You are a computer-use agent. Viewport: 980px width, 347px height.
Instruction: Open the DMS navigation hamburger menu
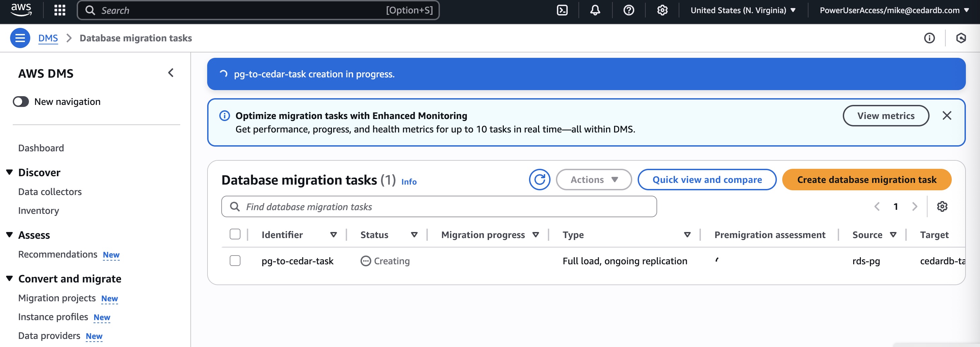click(20, 38)
